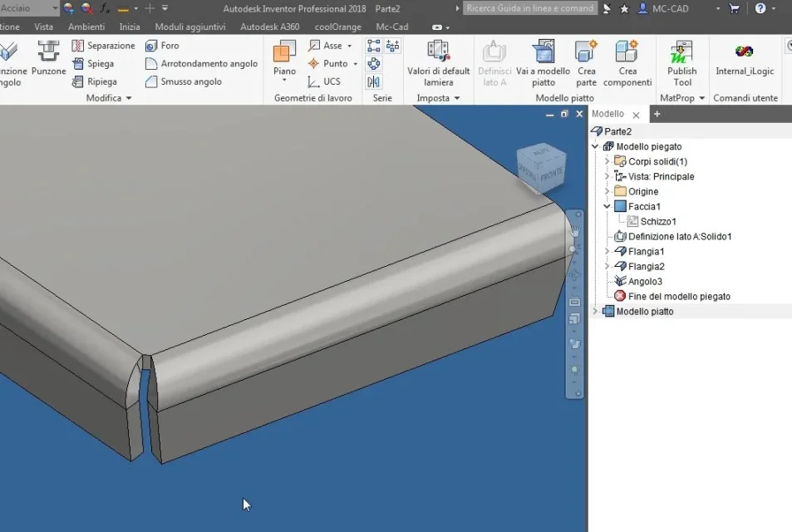Screen dimensions: 792x532
Task: Open Valori di default lamiera settings
Action: (x=439, y=63)
